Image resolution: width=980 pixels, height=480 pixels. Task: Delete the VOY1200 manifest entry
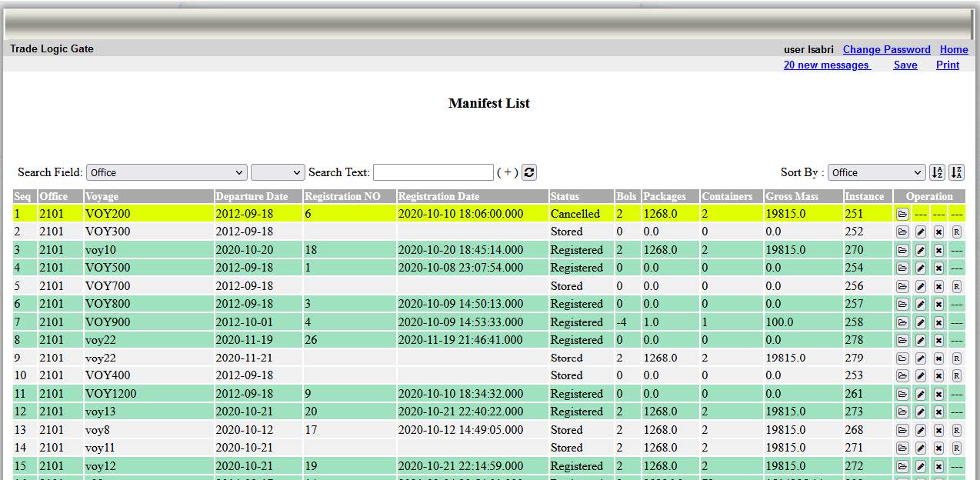coord(938,394)
